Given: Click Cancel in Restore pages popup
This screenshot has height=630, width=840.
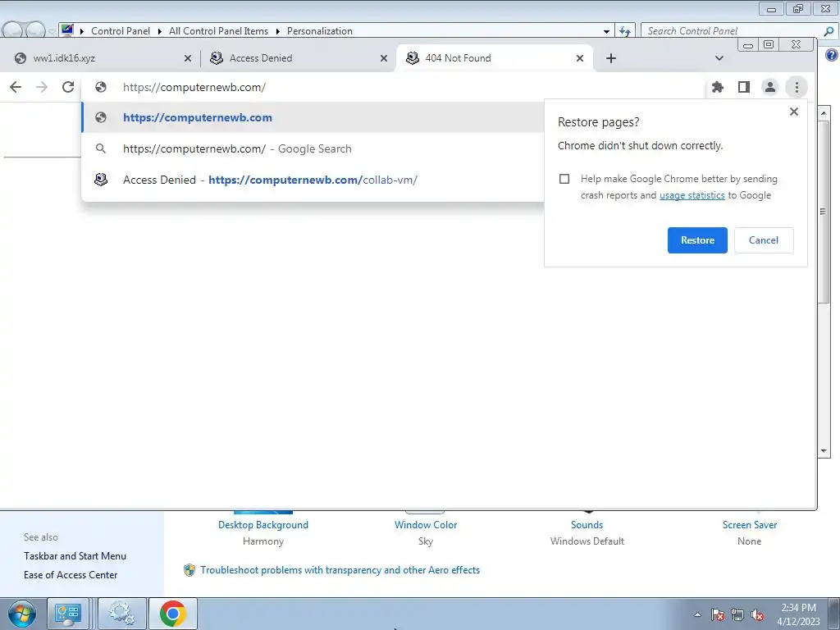Looking at the screenshot, I should pos(764,240).
